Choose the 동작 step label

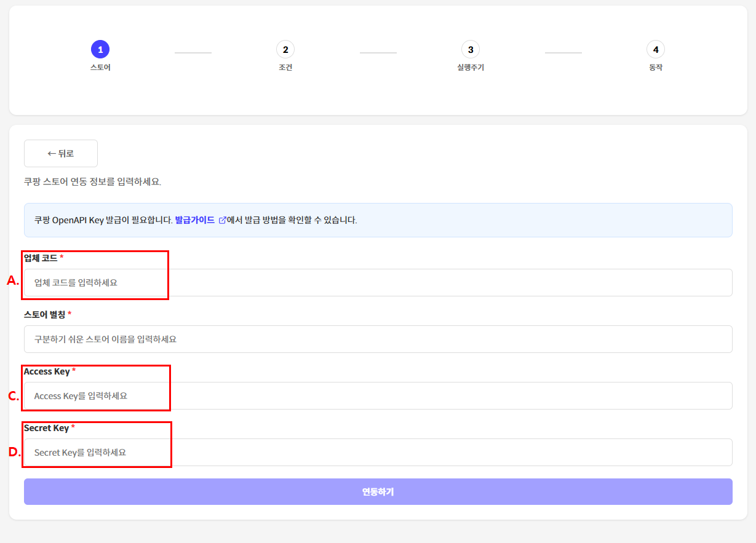[x=656, y=68]
